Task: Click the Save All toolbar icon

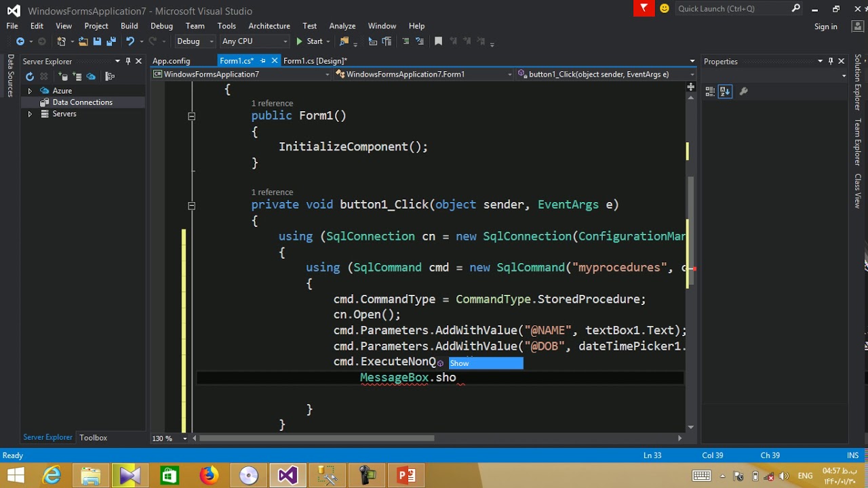Action: point(111,41)
